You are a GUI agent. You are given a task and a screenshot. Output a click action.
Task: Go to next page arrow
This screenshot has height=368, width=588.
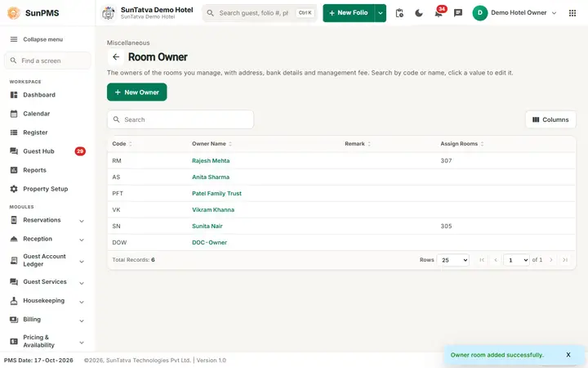click(x=551, y=260)
